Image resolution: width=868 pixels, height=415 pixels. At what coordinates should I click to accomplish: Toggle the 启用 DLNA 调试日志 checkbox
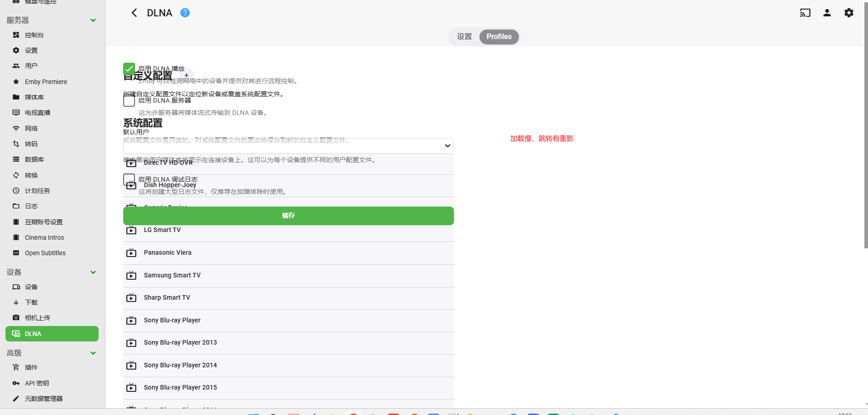[129, 179]
